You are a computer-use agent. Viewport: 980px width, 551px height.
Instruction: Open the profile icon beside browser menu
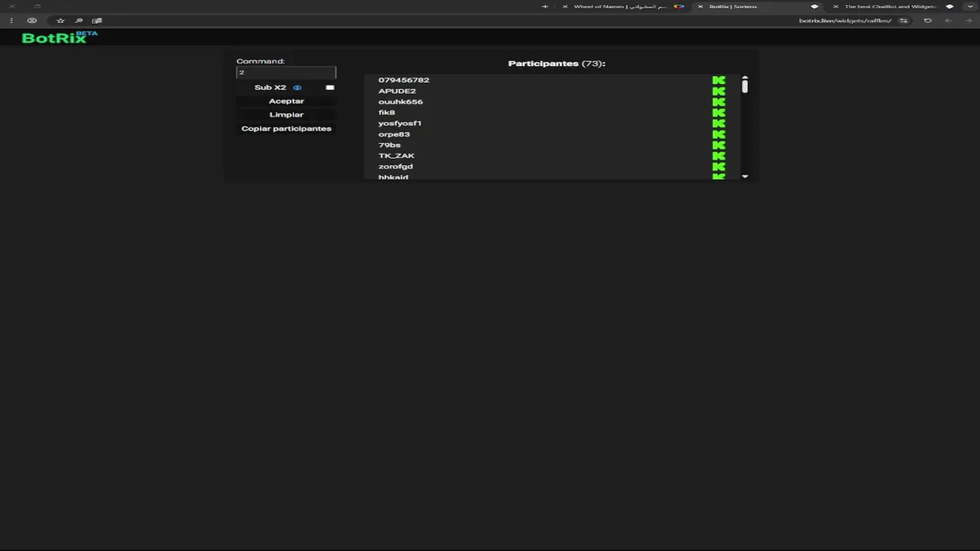[31, 21]
